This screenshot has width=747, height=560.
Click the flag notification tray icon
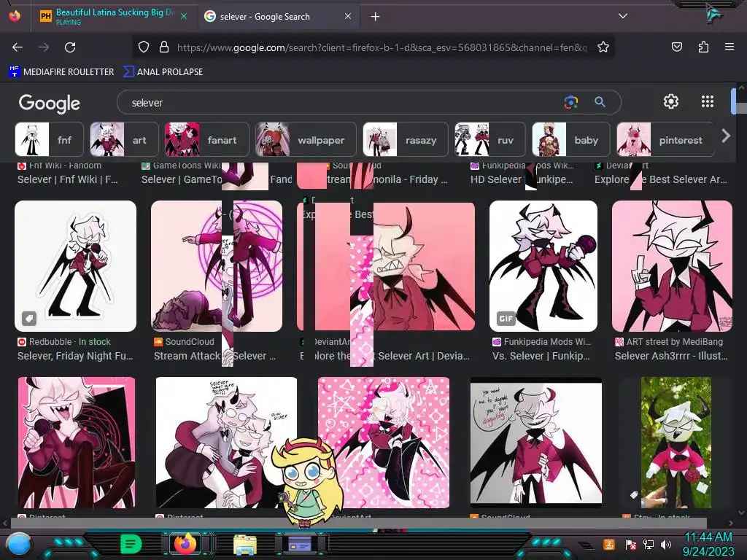pyautogui.click(x=631, y=544)
